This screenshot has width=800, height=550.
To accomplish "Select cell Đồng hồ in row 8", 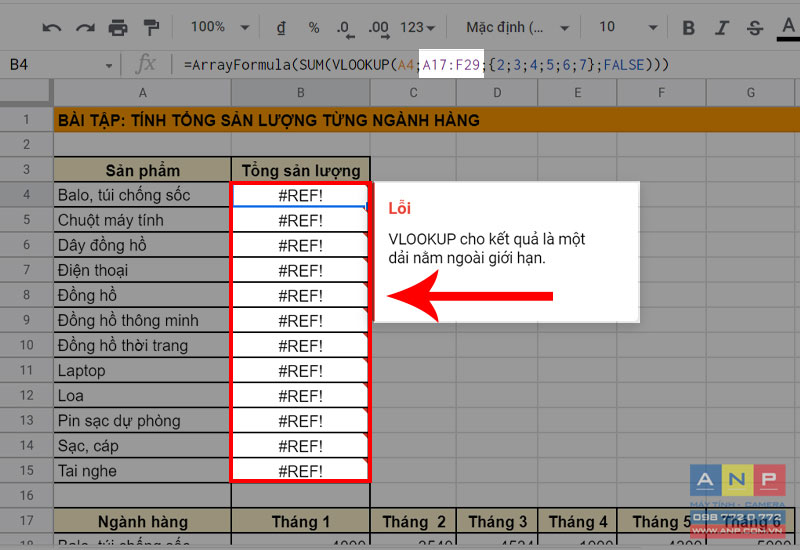I will (142, 295).
